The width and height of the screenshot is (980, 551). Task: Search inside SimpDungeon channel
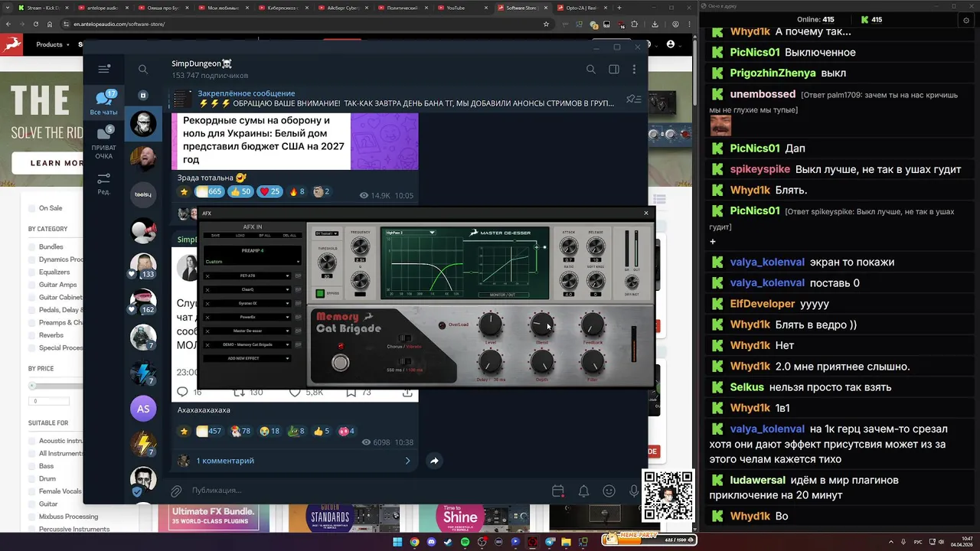590,69
